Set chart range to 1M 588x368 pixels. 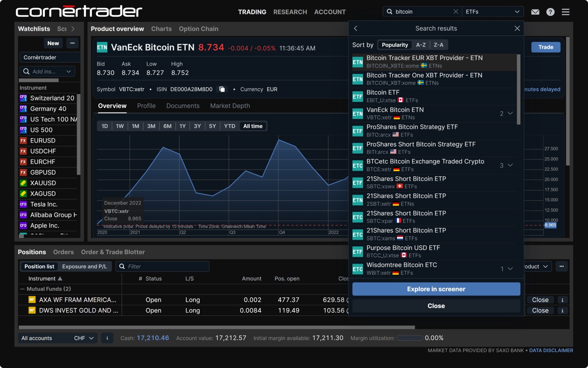(136, 126)
